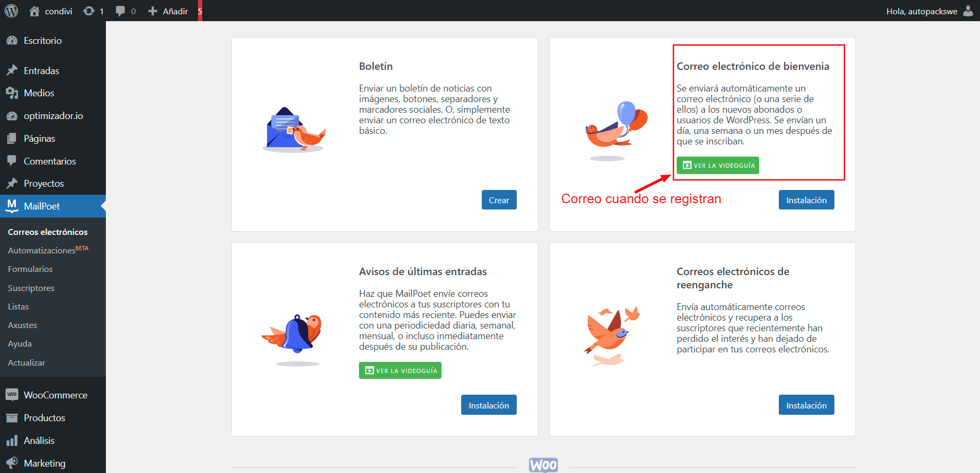This screenshot has width=980, height=473.
Task: Click Instalación for Avisos de últimas entradas
Action: (489, 405)
